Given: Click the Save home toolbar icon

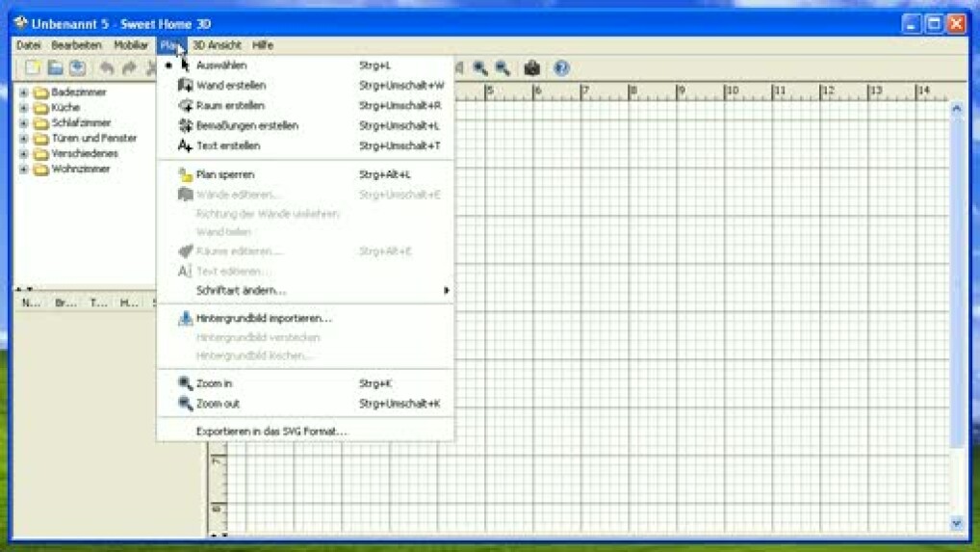Looking at the screenshot, I should (x=78, y=68).
